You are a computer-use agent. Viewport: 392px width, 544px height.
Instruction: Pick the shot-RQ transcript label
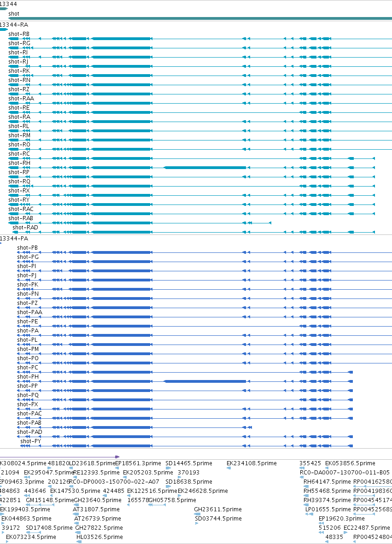[x=19, y=181]
